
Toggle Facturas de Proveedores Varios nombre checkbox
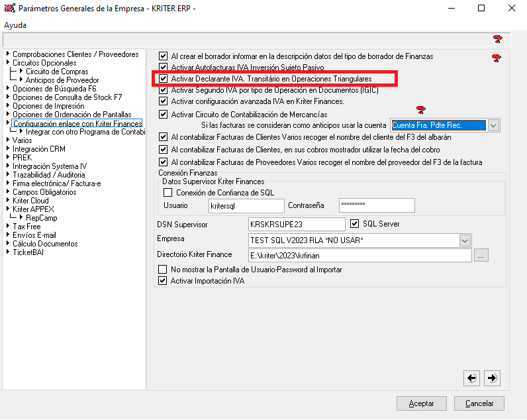click(x=163, y=162)
